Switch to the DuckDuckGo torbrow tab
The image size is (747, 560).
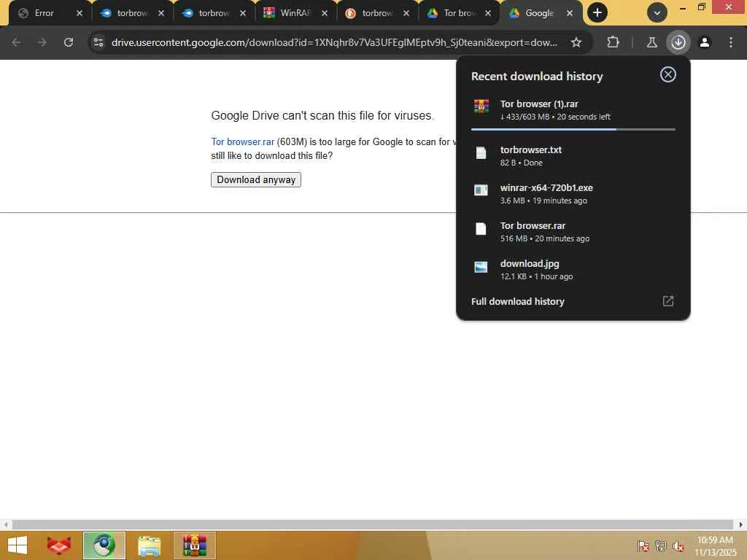[x=377, y=13]
